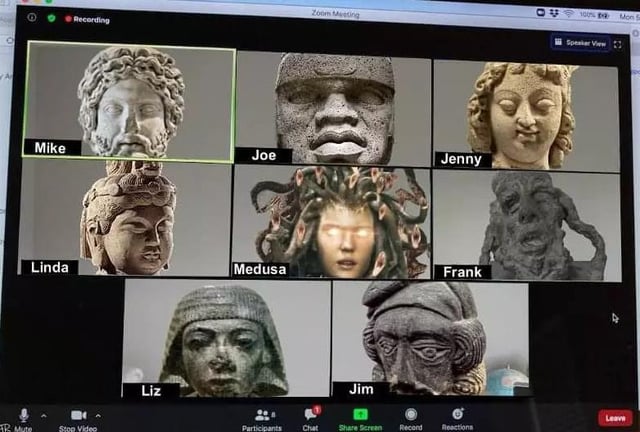Open Reactions menu

click(x=458, y=419)
